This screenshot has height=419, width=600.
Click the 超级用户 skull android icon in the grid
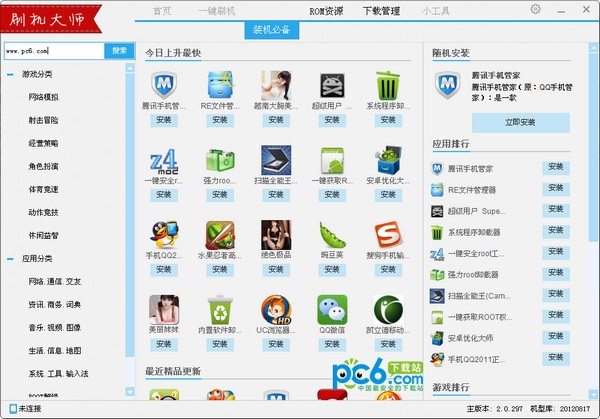click(332, 85)
